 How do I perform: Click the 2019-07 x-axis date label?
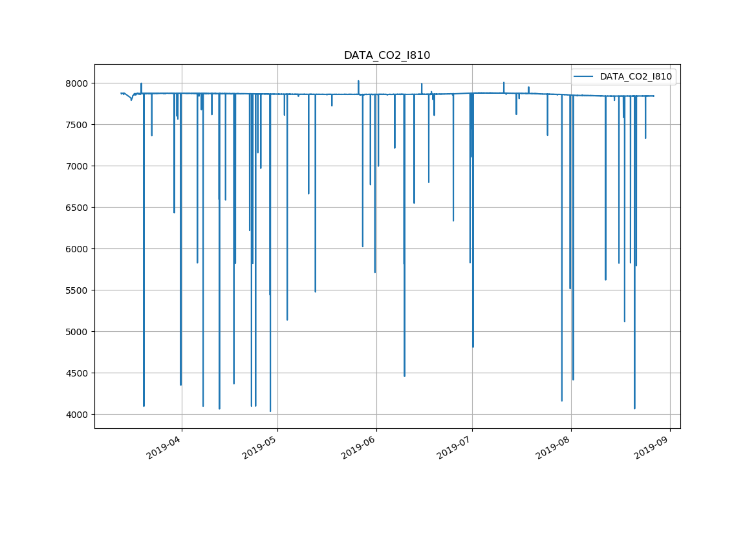click(457, 446)
